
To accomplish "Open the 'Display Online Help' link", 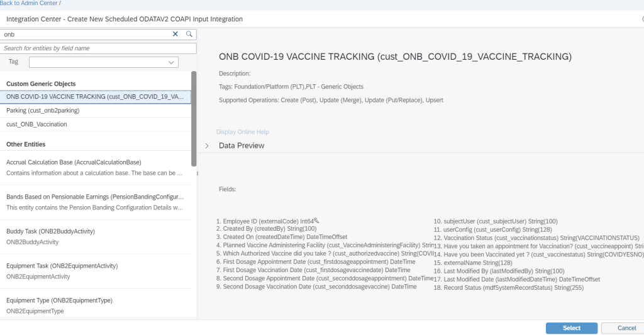I will click(243, 132).
